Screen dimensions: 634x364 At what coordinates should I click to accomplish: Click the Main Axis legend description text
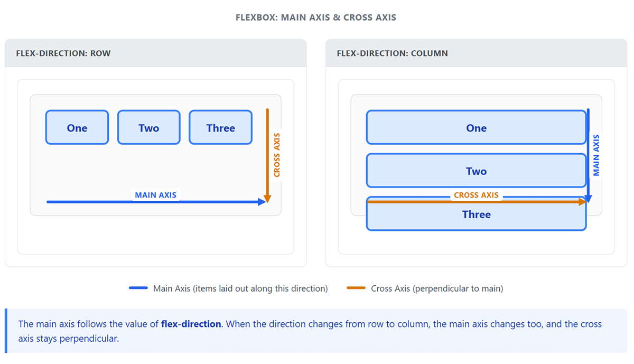point(240,288)
